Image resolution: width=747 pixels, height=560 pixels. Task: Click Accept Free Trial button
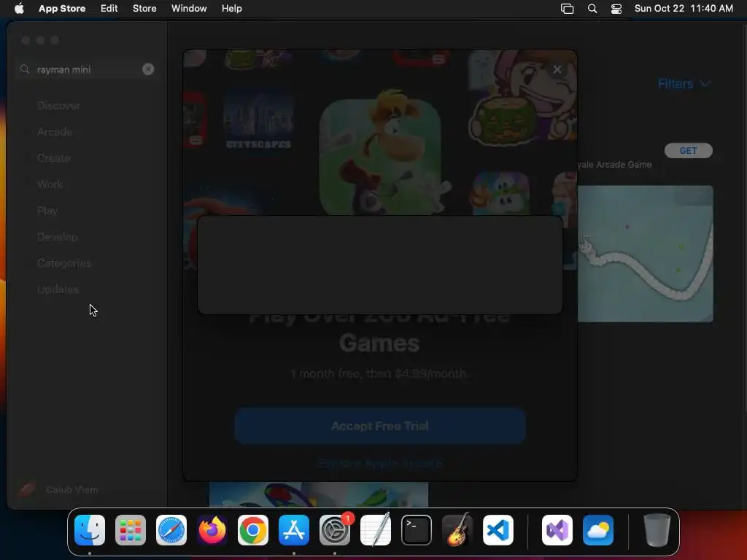click(x=380, y=426)
